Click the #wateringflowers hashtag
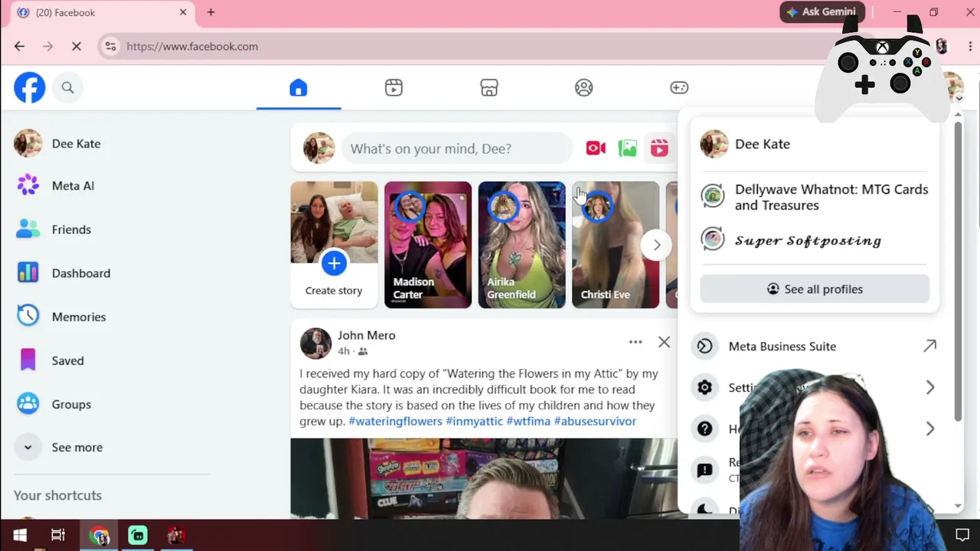Screen dimensions: 980x551 pyautogui.click(x=395, y=421)
